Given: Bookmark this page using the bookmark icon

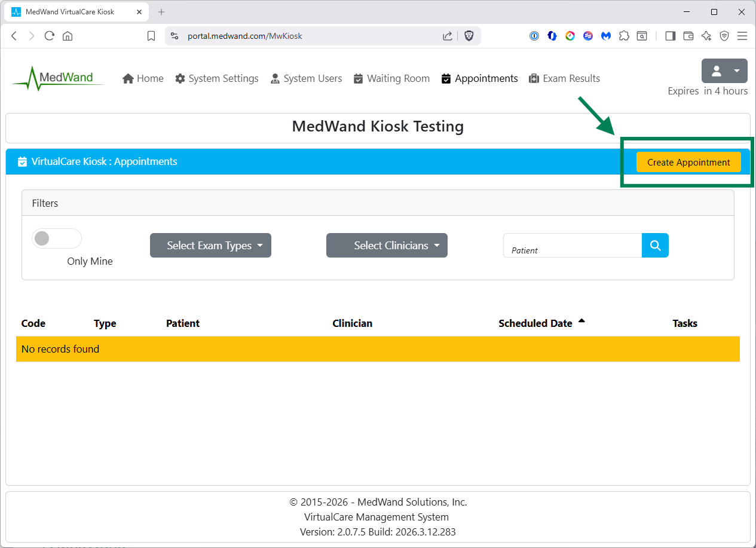Looking at the screenshot, I should point(151,36).
